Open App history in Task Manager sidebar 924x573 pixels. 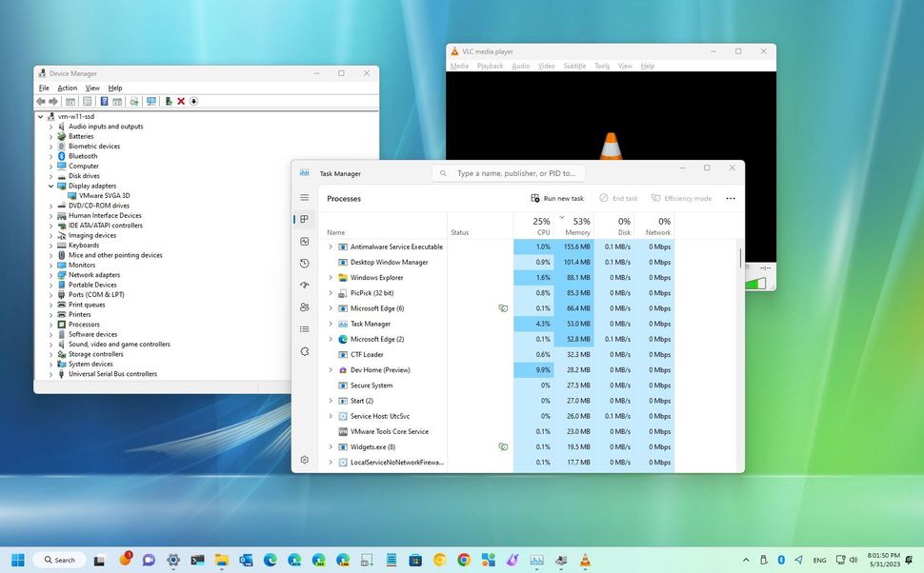305,263
